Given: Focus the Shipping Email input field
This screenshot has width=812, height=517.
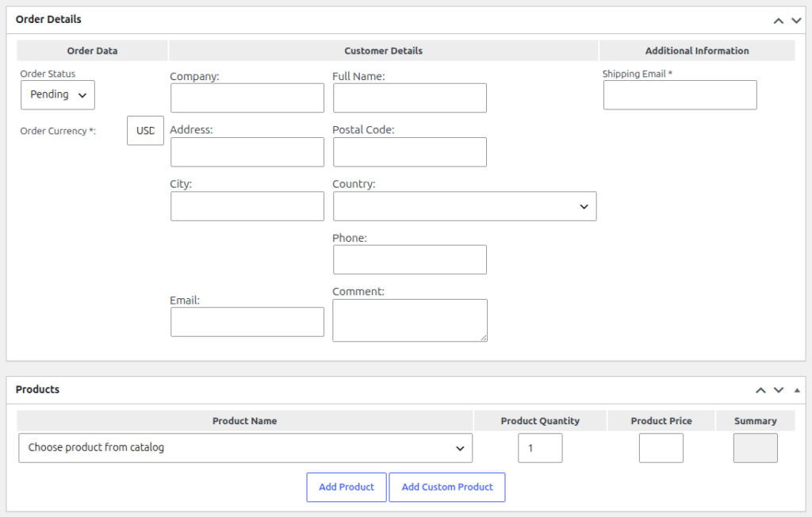Looking at the screenshot, I should point(680,95).
